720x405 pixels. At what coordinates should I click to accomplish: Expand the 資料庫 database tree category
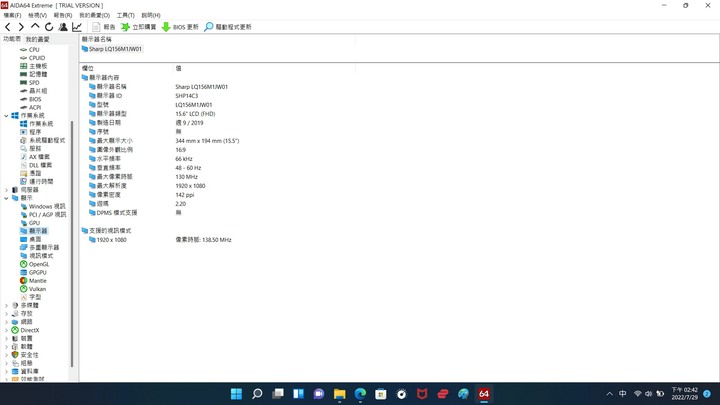tap(6, 371)
